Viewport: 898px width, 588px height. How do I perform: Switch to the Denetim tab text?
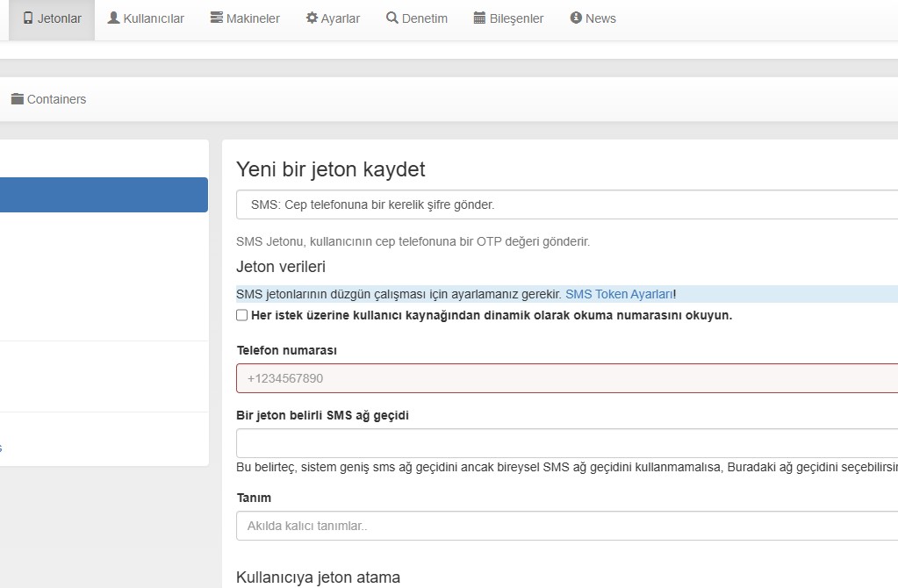425,18
